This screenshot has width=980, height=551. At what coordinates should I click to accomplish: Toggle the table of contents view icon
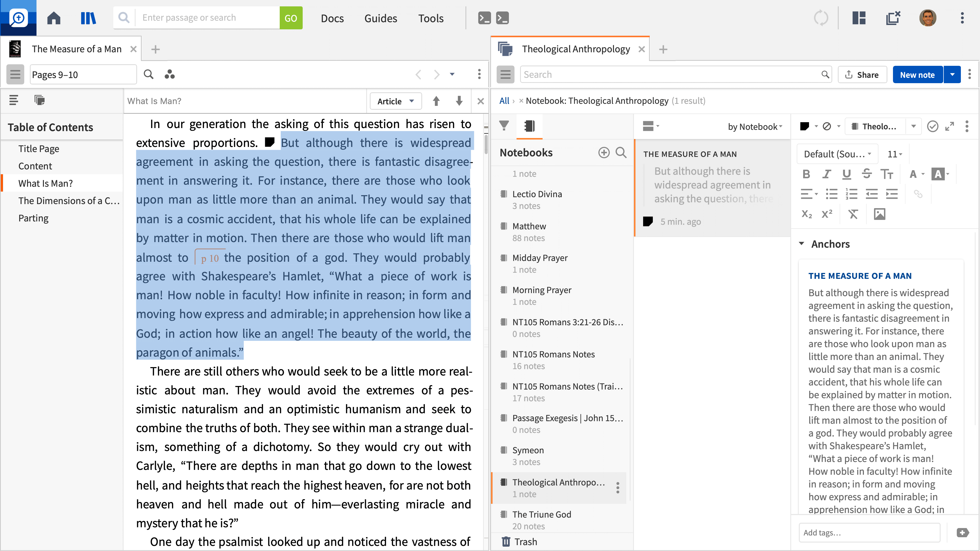click(x=14, y=100)
